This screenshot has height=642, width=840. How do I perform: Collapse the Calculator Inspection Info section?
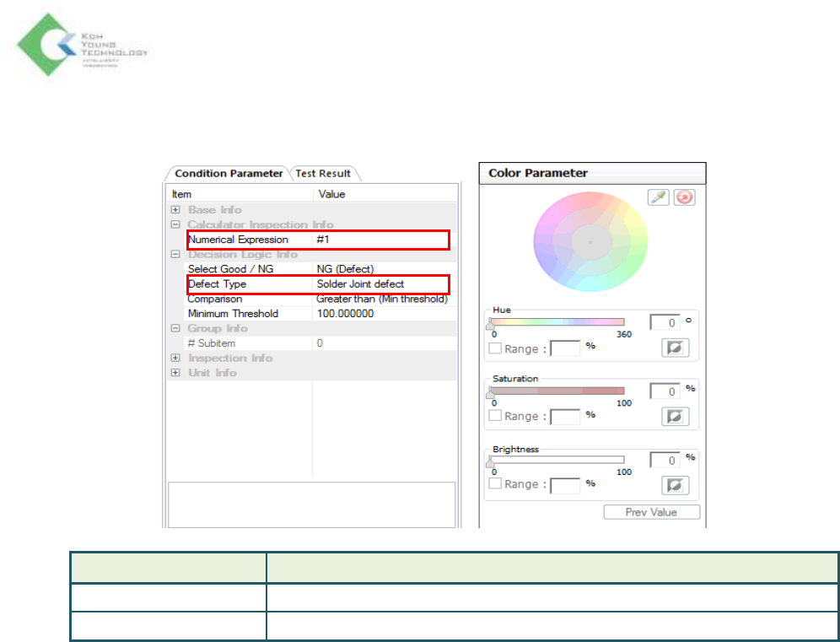pos(175,225)
